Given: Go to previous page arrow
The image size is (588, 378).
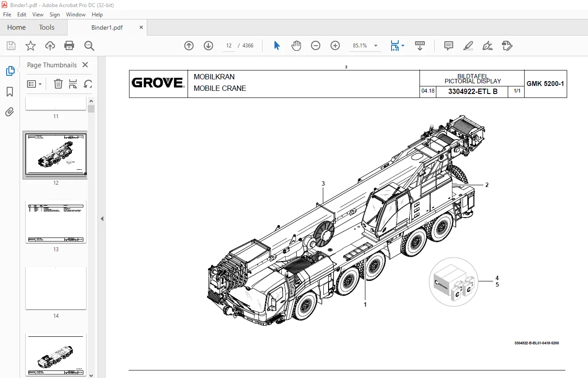Looking at the screenshot, I should click(x=189, y=46).
